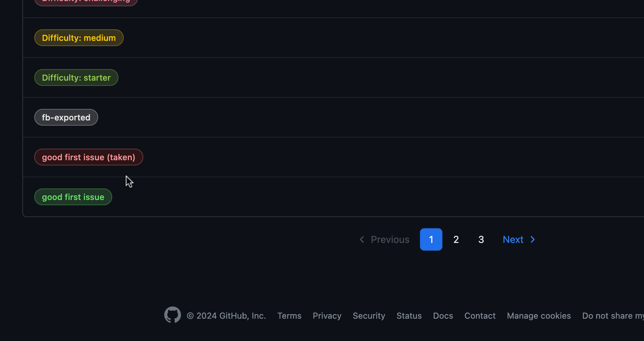Go to page 2 of labels
The height and width of the screenshot is (341, 644).
456,239
